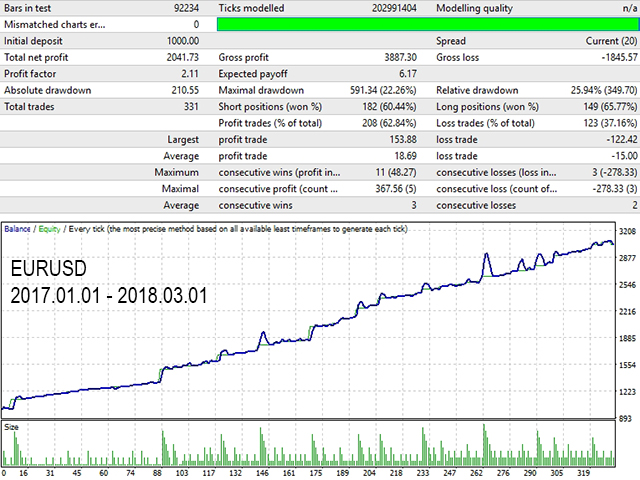Select Gross loss value -1845.57

click(619, 57)
